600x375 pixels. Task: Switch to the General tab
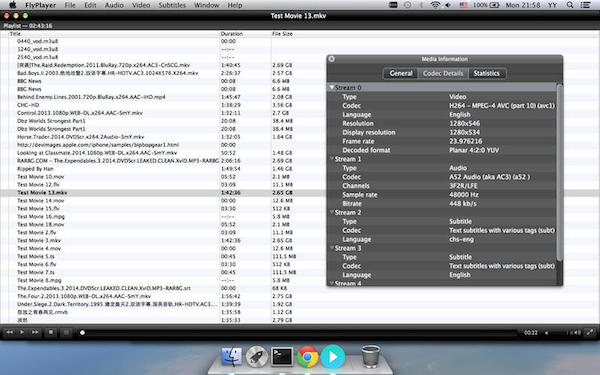[x=401, y=73]
